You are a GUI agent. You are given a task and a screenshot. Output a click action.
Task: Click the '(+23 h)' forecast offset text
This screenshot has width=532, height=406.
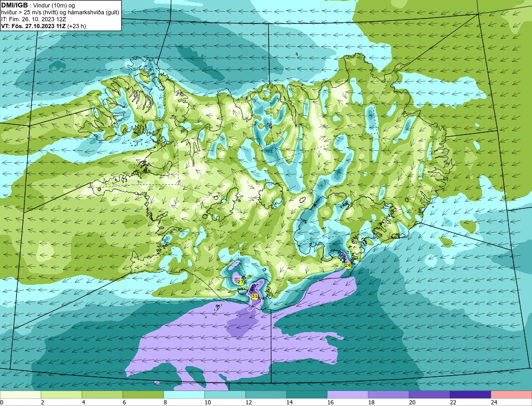click(x=77, y=26)
